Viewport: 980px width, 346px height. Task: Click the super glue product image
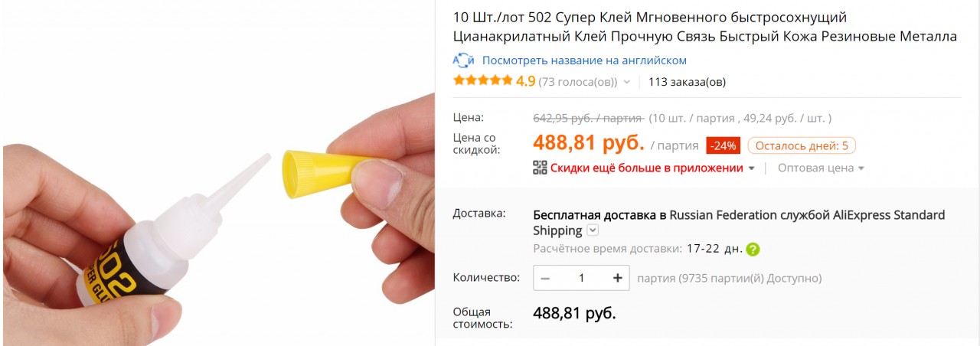pyautogui.click(x=217, y=173)
